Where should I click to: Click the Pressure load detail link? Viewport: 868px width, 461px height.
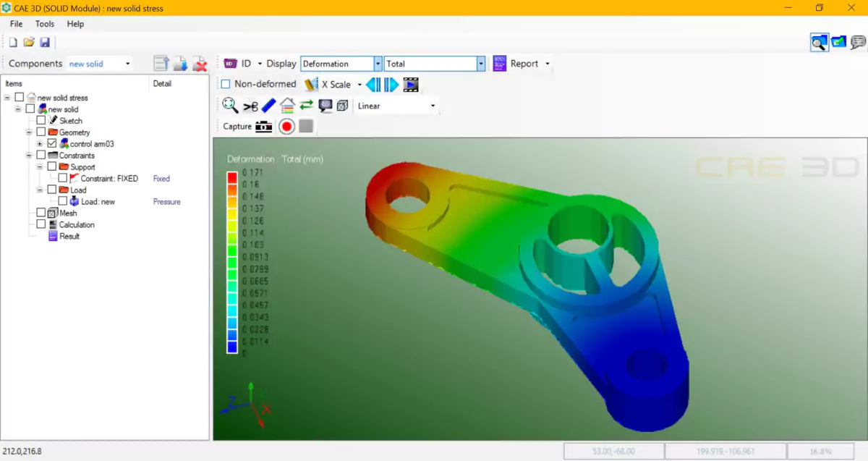pos(166,201)
